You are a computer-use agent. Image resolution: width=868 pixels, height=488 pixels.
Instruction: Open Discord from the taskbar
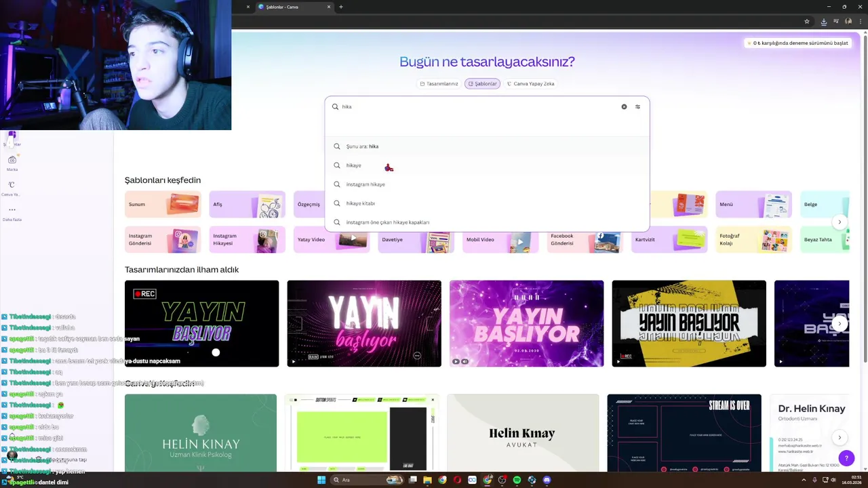click(x=547, y=480)
